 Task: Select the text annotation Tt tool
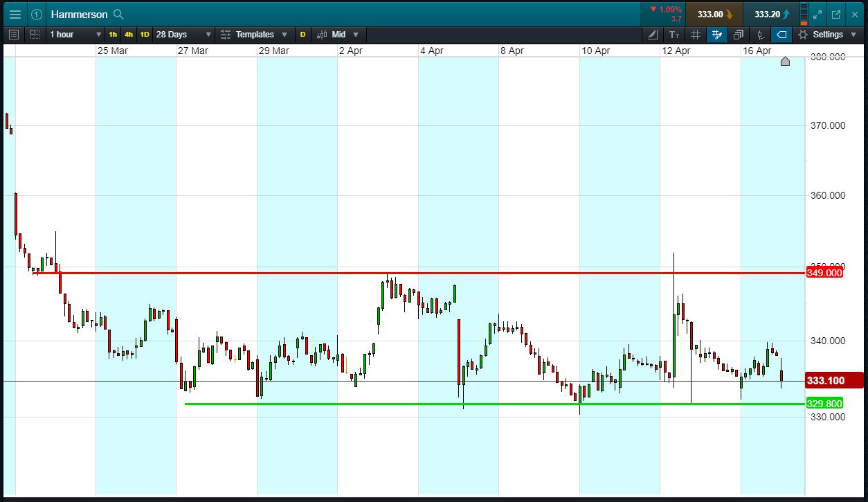[674, 34]
